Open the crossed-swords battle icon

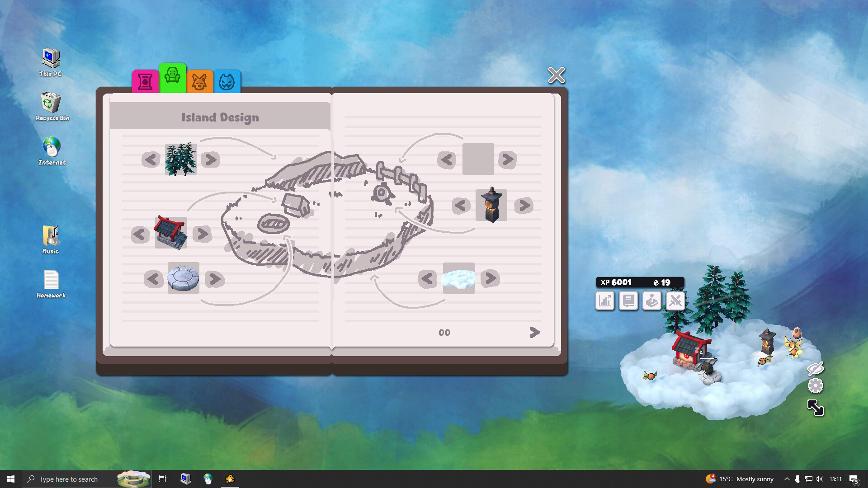(x=675, y=301)
